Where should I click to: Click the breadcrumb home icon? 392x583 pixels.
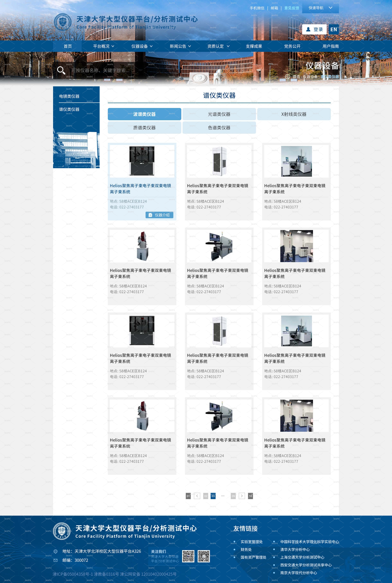tap(287, 77)
